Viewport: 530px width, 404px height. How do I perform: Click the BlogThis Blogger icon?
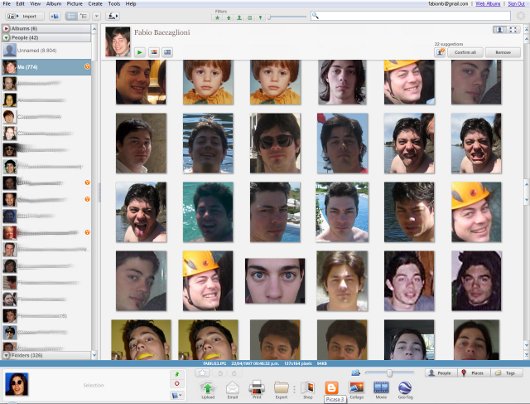point(332,388)
